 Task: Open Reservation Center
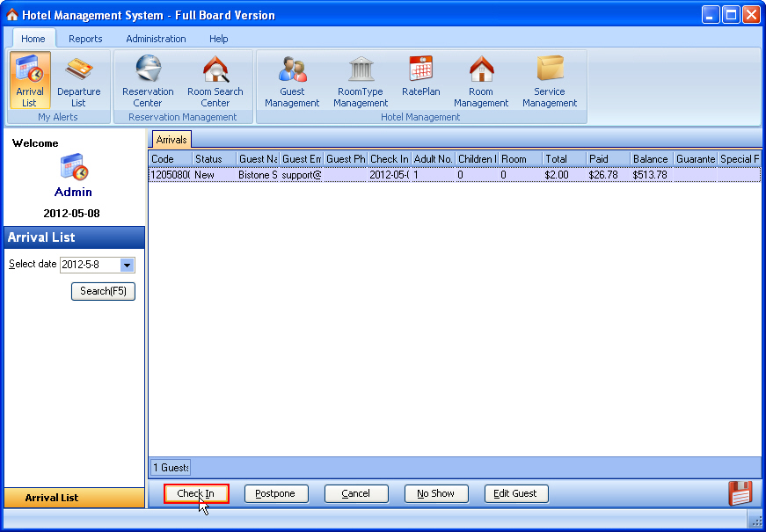(x=148, y=80)
